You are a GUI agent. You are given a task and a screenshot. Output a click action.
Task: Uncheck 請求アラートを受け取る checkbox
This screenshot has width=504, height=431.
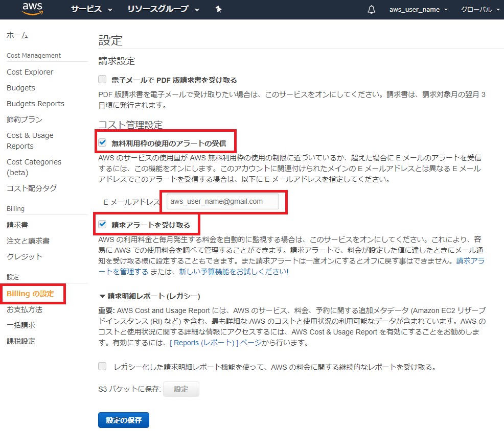pos(102,224)
